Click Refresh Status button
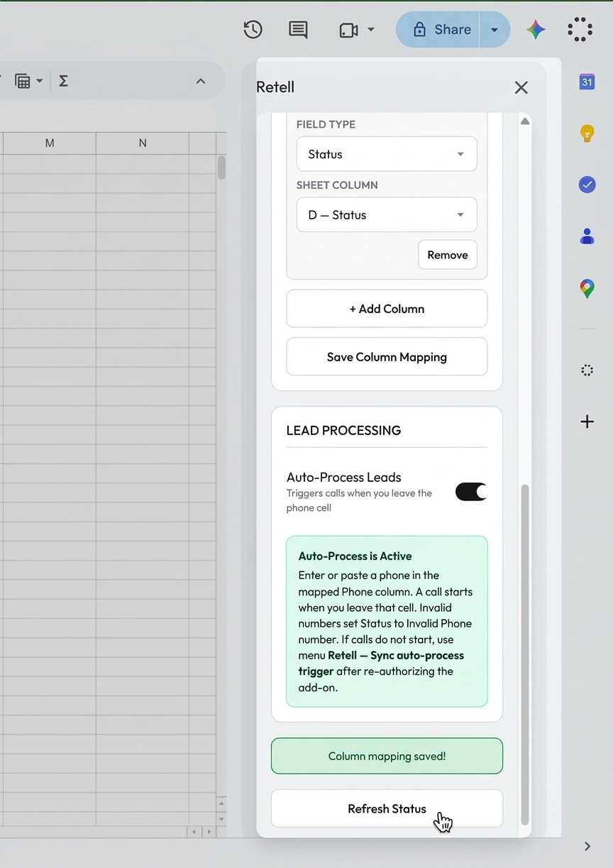Screen dimensions: 613x868 click(387, 808)
